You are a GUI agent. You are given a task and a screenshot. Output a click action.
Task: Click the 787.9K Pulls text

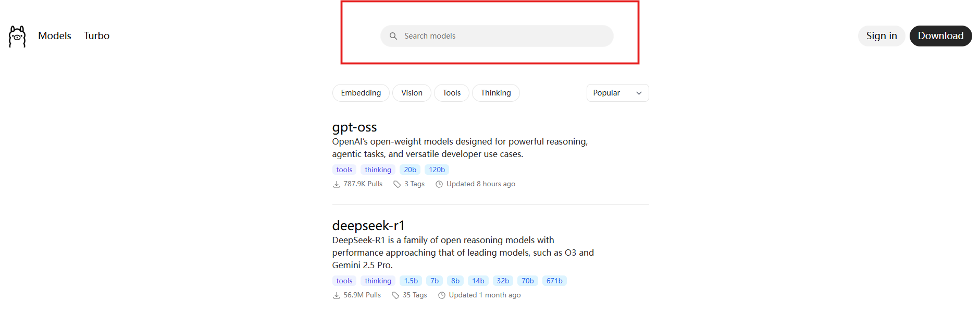tap(363, 184)
